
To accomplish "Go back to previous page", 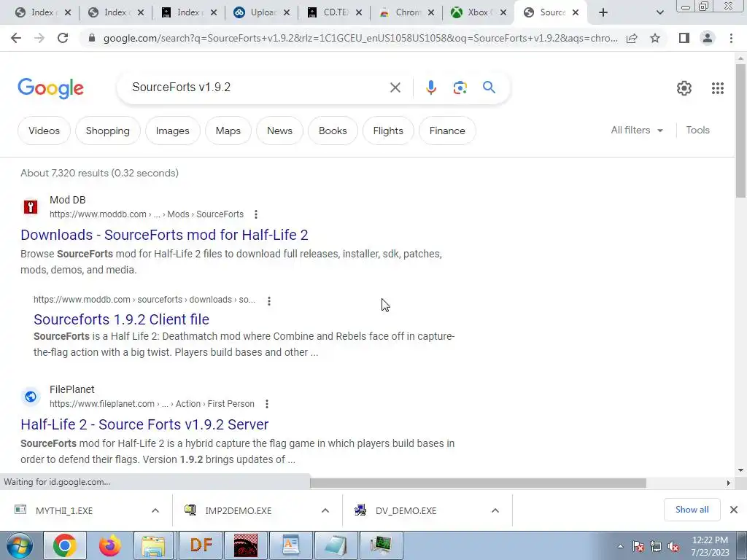I will click(x=16, y=38).
